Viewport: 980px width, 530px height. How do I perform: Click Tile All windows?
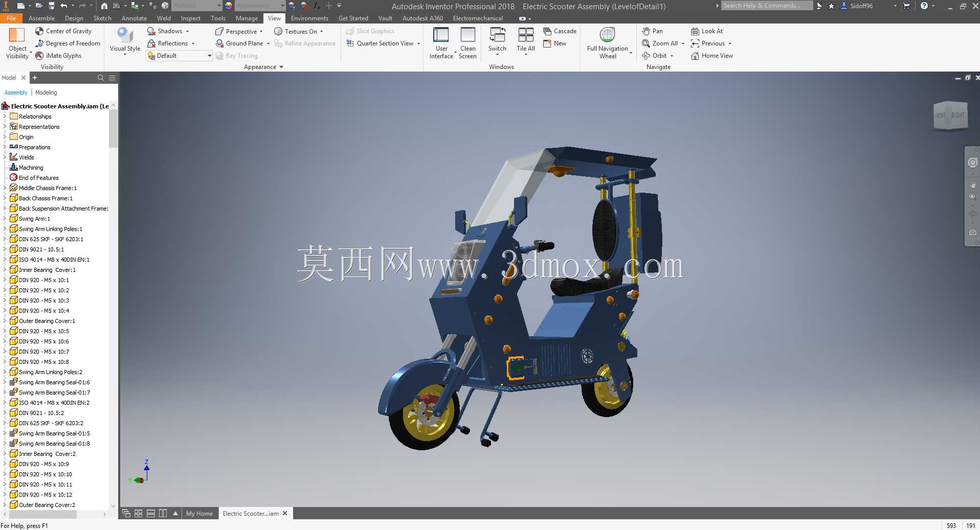(526, 41)
